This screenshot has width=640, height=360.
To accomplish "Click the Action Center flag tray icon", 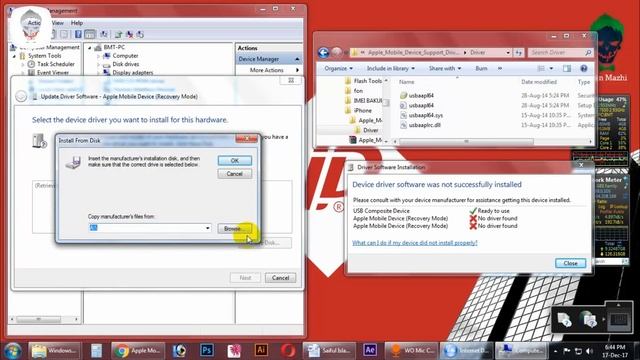I will point(567,351).
